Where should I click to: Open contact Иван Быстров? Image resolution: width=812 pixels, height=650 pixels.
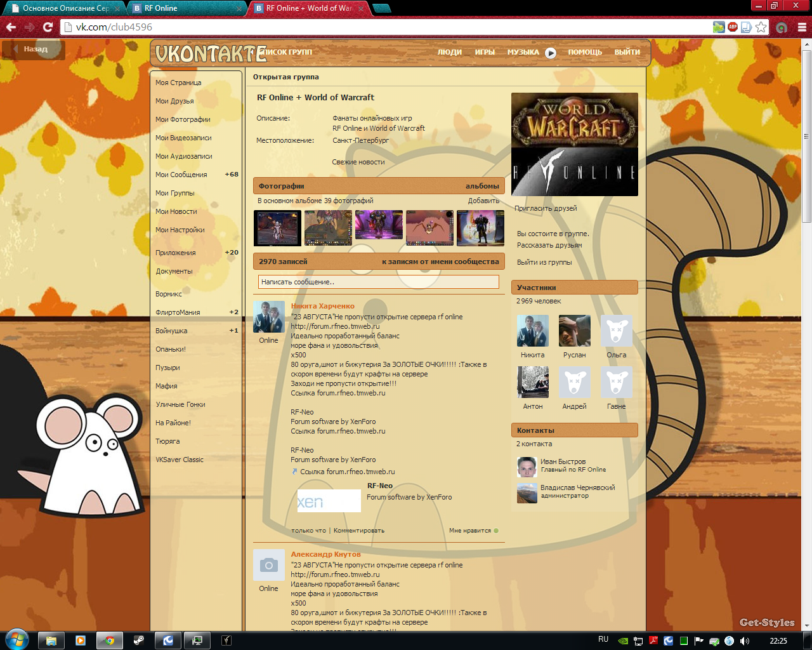coord(563,461)
